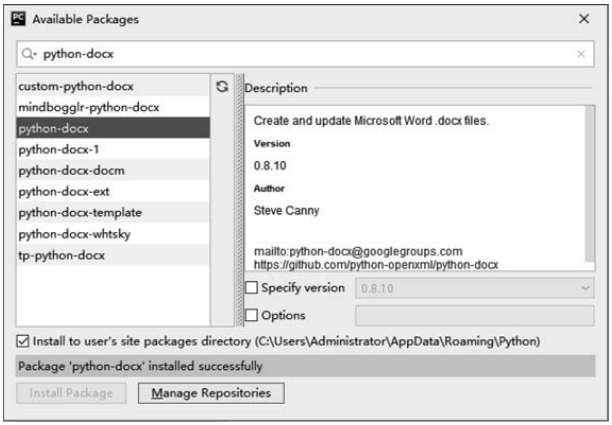Screen dimensions: 612x425
Task: Click the search magnifier icon
Action: [x=31, y=55]
